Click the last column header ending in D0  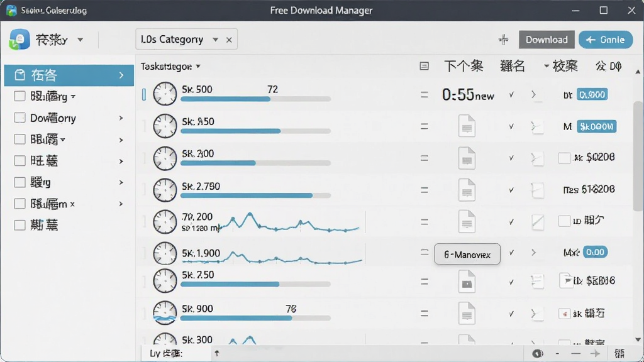608,65
